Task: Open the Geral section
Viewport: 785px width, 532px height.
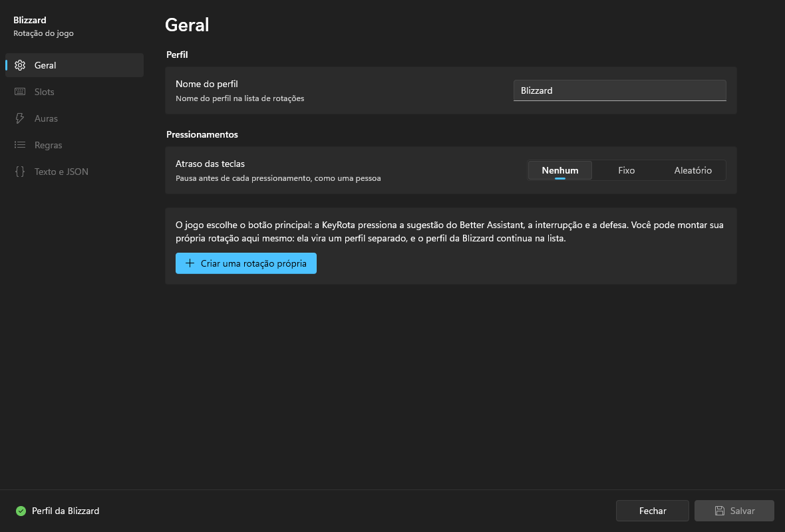Action: 75,65
